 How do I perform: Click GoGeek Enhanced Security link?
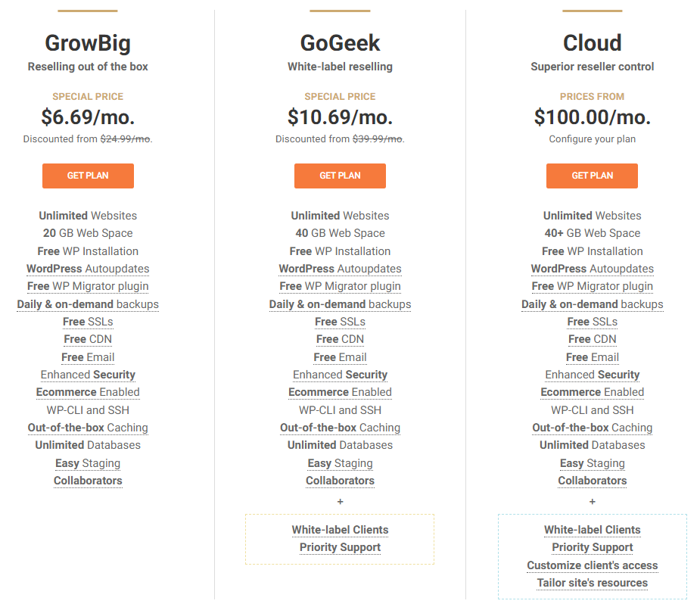pos(340,375)
